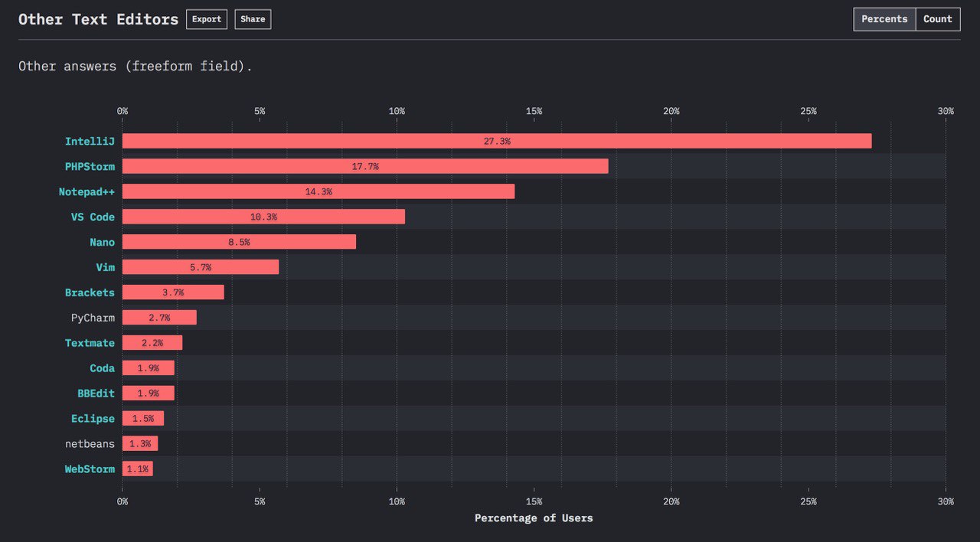Viewport: 980px width, 542px height.
Task: Open the Brackets label link
Action: click(90, 292)
